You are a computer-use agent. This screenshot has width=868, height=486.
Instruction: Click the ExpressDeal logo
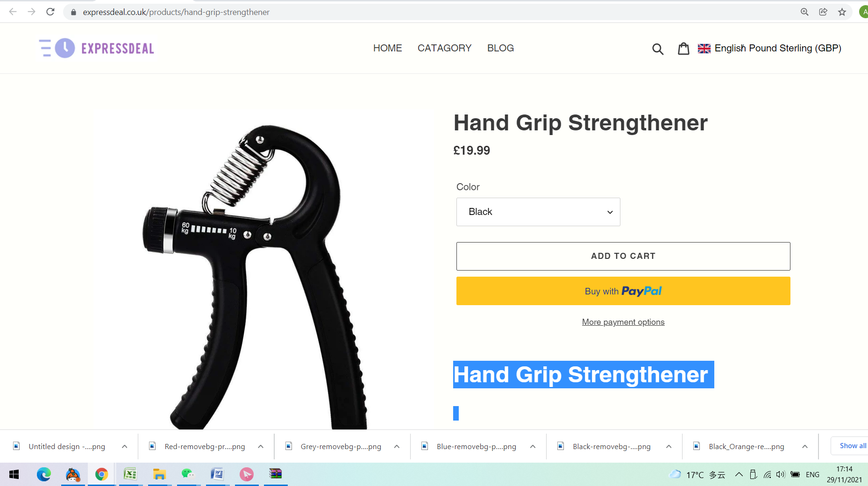97,48
